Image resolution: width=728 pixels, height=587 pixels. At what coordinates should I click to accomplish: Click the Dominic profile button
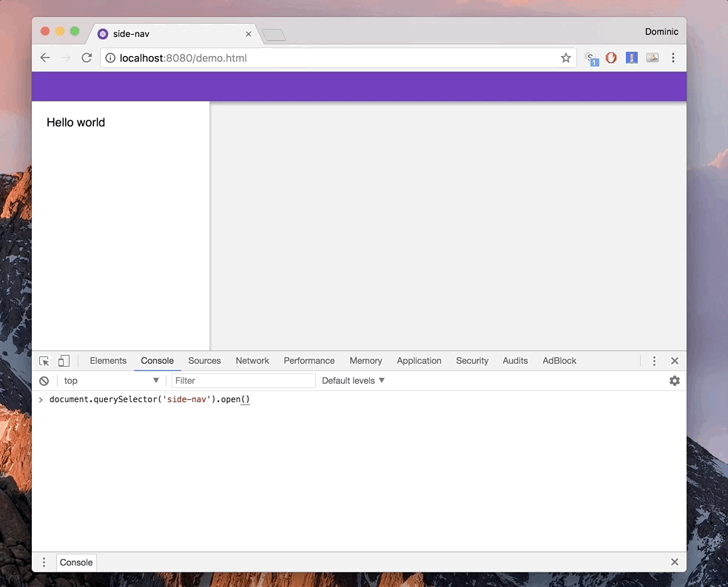[x=661, y=32]
